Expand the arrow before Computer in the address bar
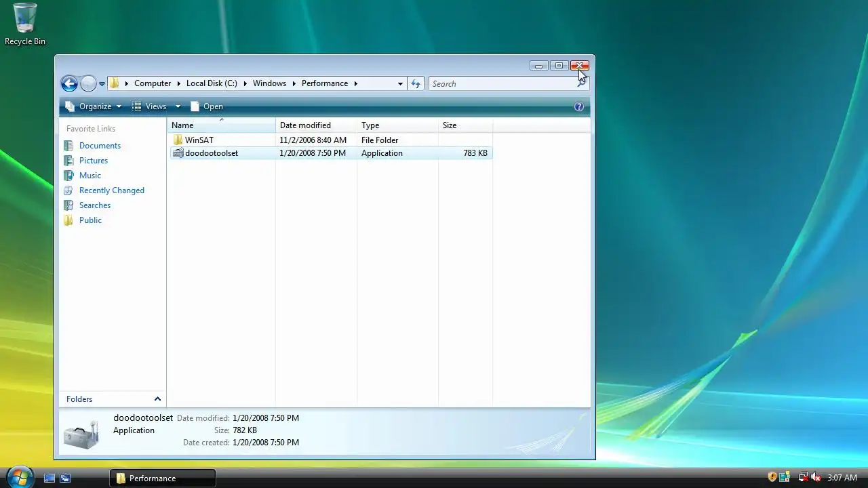 (x=126, y=83)
